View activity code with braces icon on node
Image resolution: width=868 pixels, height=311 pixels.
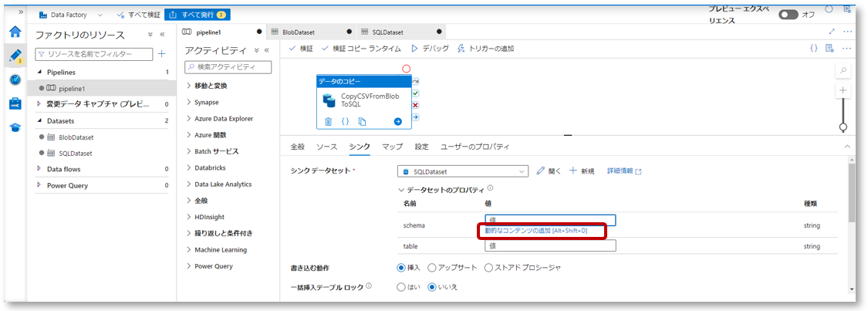tap(345, 121)
